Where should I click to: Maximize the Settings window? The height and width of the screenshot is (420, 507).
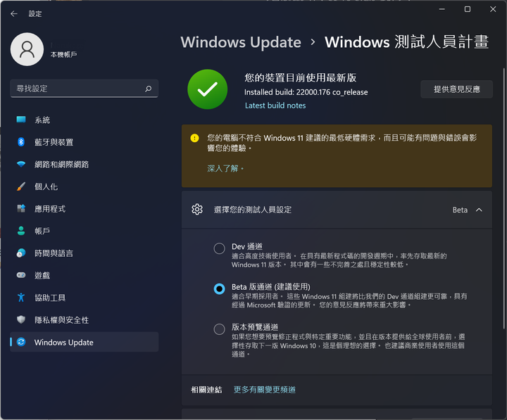point(468,9)
